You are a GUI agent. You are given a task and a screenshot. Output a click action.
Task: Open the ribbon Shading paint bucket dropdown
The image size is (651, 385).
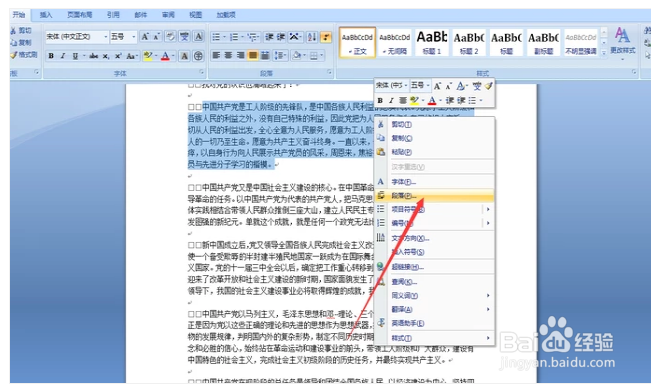pyautogui.click(x=298, y=55)
